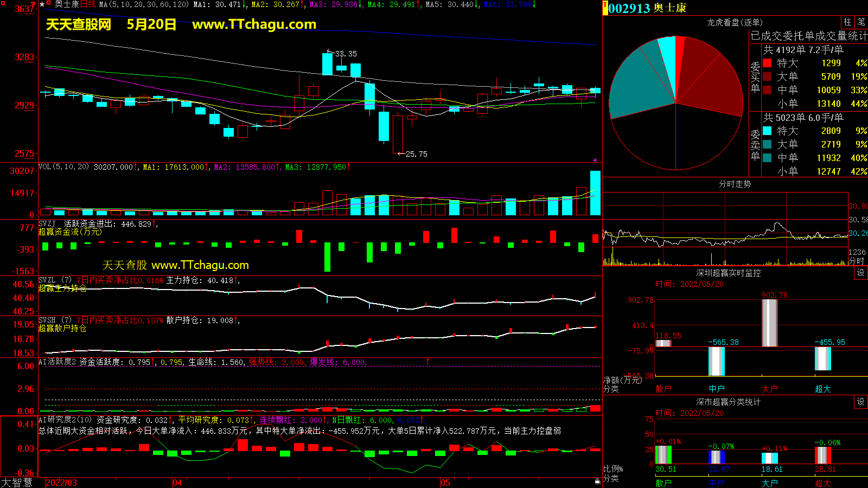Click the star icon before 奥士康
The width and height of the screenshot is (868, 488).
[42, 4]
